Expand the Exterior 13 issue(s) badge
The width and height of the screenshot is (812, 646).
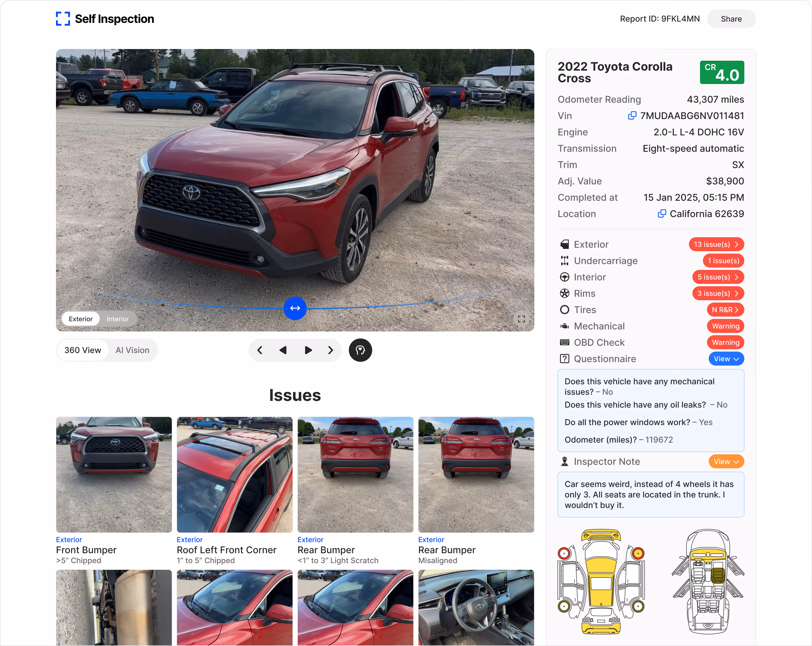click(x=716, y=245)
